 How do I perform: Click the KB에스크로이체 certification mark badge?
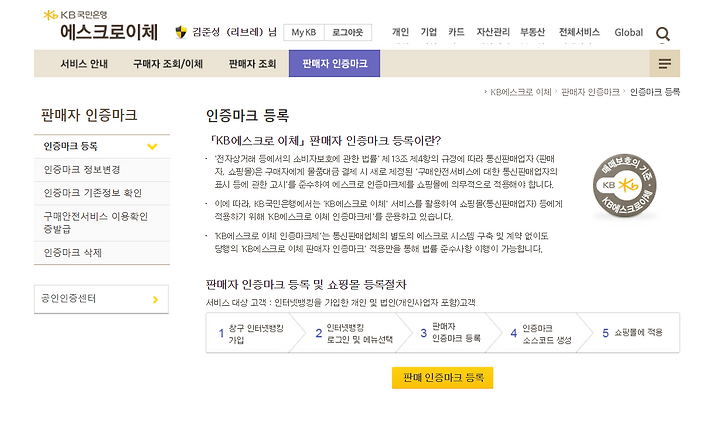(624, 186)
